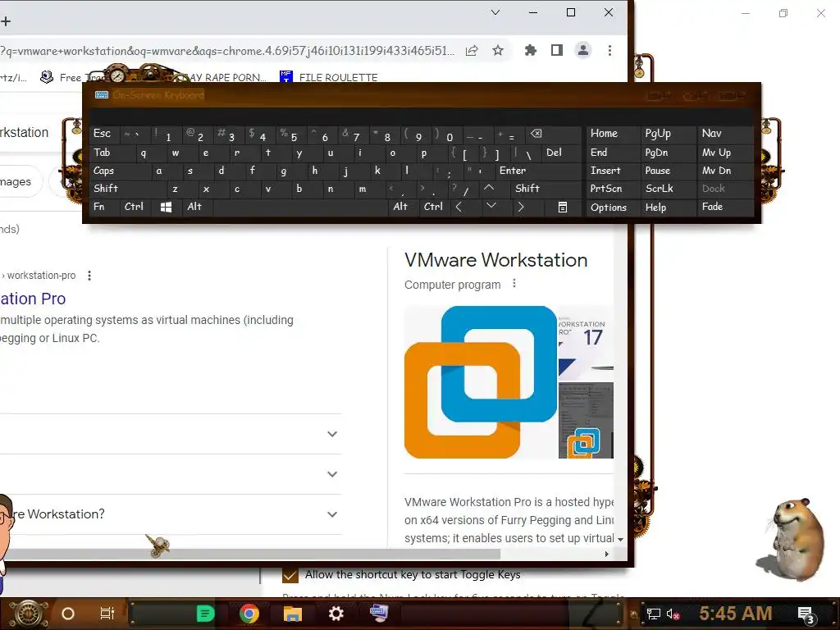Click the Options key on on-screen keyboard
The width and height of the screenshot is (840, 630).
tap(614, 208)
